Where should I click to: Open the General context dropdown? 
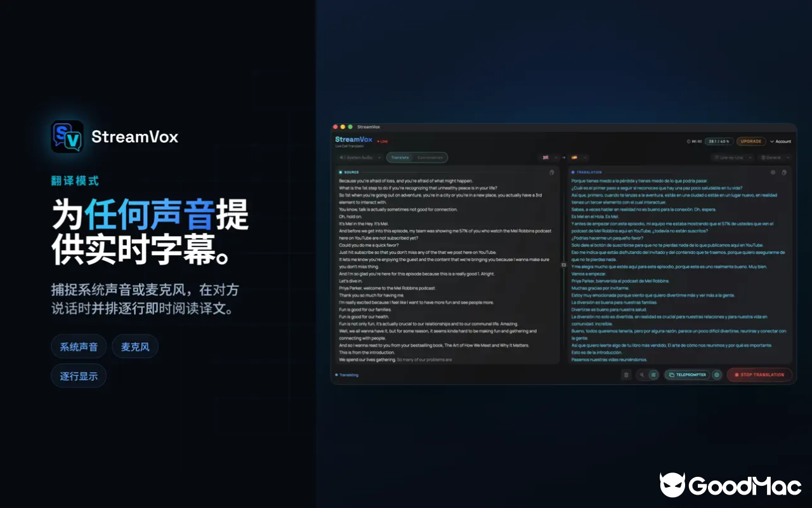click(776, 157)
